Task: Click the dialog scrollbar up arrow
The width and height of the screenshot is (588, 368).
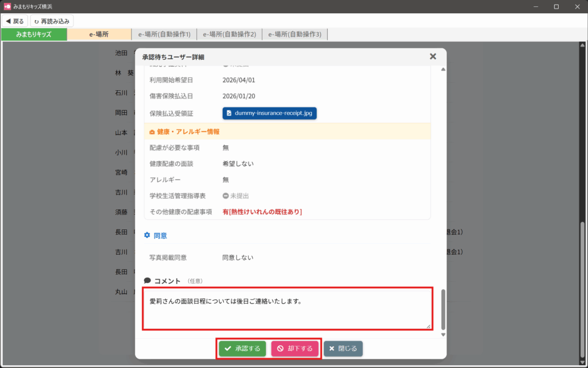Action: [442, 70]
